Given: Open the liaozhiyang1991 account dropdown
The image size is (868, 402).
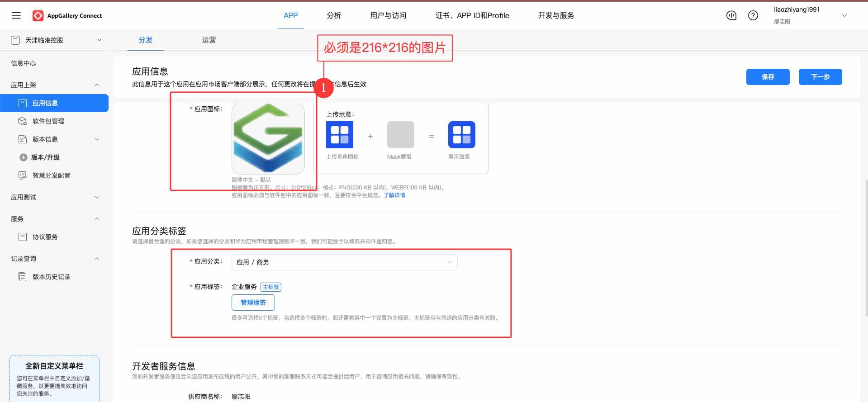Looking at the screenshot, I should (x=844, y=15).
